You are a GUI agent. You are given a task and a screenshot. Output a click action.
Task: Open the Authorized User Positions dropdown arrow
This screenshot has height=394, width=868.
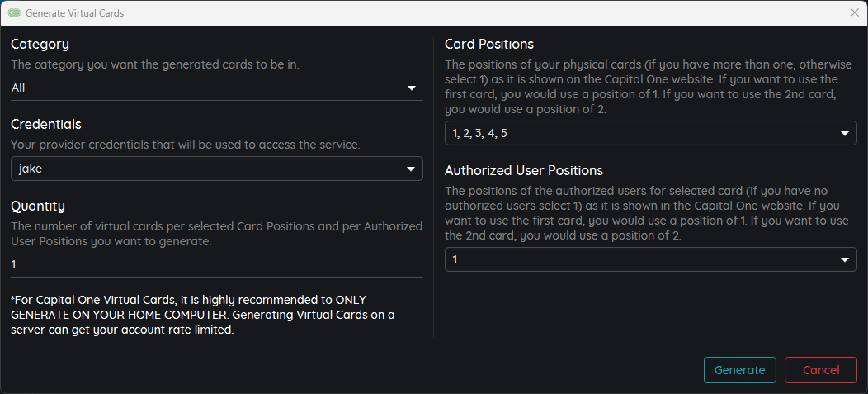[x=845, y=260]
